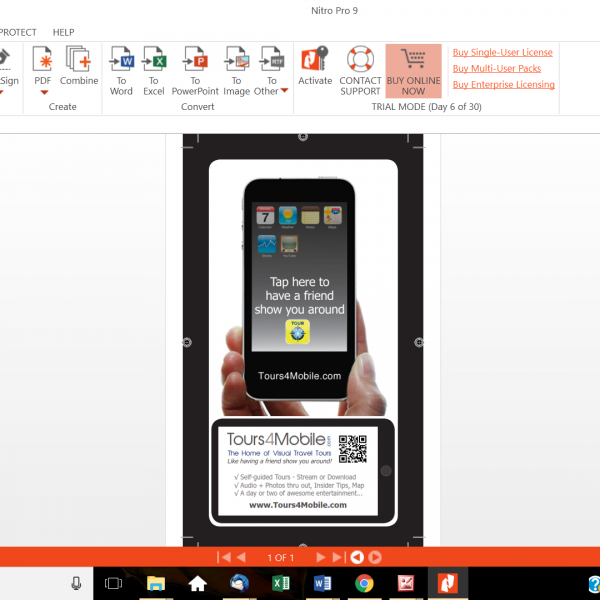Screen dimensions: 600x600
Task: Open Buy Enterprise Licensing link
Action: coord(504,85)
